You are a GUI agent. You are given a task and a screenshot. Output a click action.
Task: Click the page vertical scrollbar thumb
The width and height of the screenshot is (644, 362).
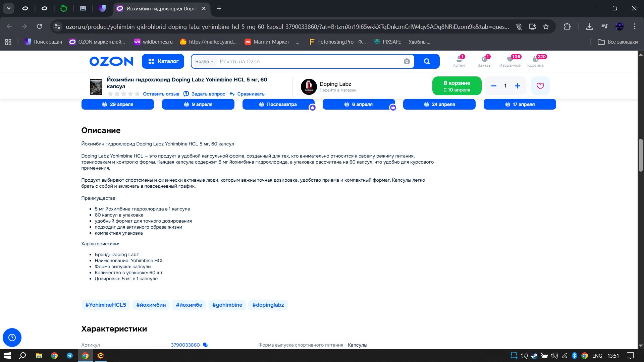click(x=641, y=155)
